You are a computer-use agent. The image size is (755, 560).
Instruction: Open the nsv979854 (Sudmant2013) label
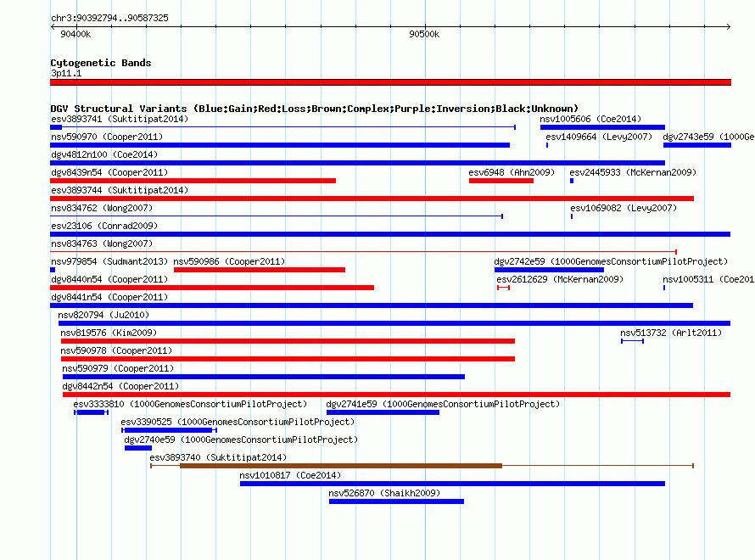click(109, 261)
